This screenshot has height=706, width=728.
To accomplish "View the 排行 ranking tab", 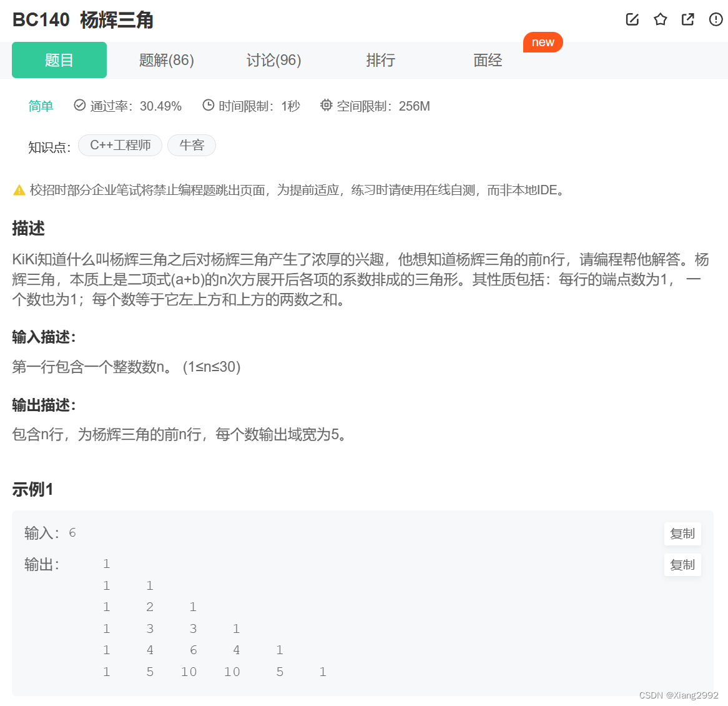I will (380, 60).
